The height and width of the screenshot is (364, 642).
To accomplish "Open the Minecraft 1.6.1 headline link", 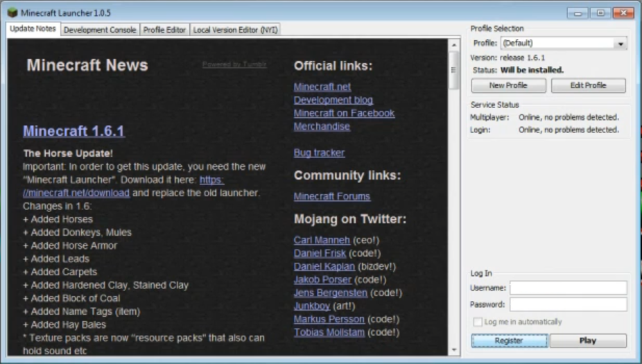I will (73, 131).
